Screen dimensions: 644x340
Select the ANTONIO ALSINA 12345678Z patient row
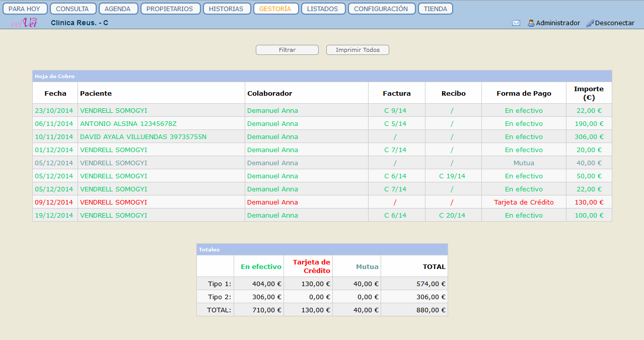coord(128,123)
